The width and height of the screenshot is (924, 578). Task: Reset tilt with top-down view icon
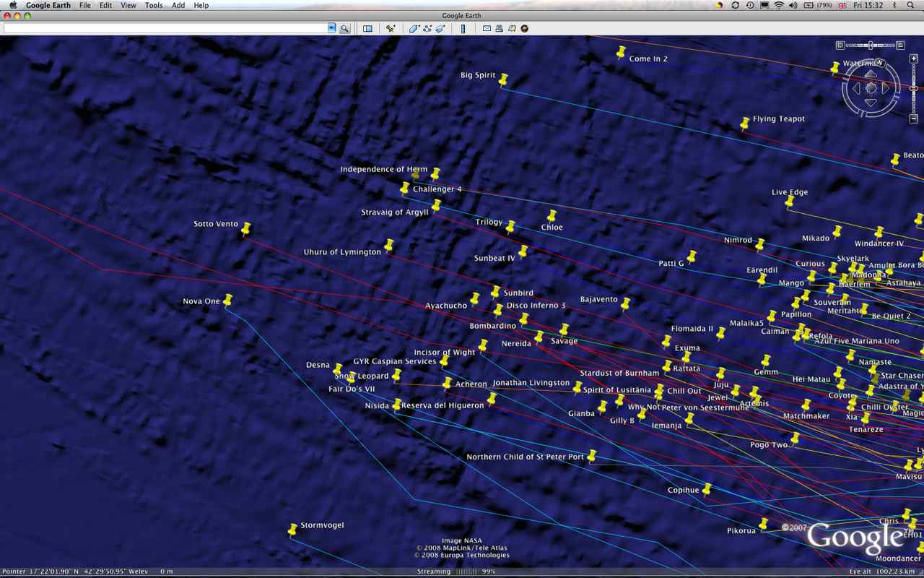coord(840,45)
